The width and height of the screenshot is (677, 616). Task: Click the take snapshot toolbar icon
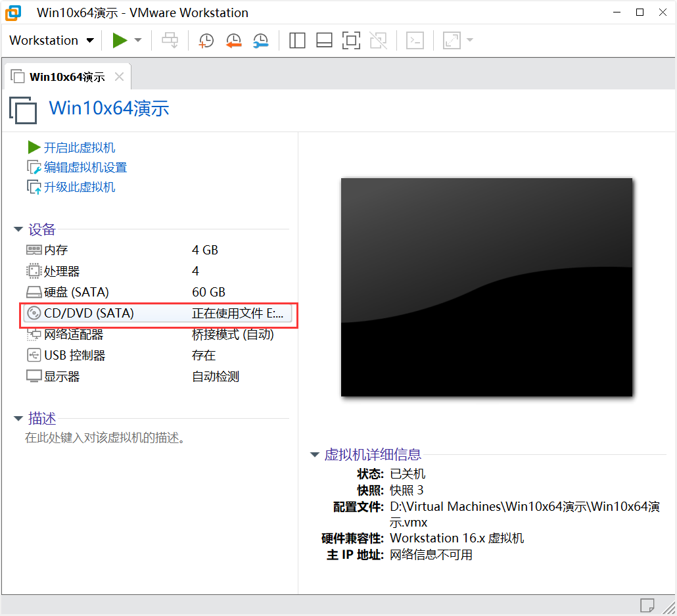206,41
